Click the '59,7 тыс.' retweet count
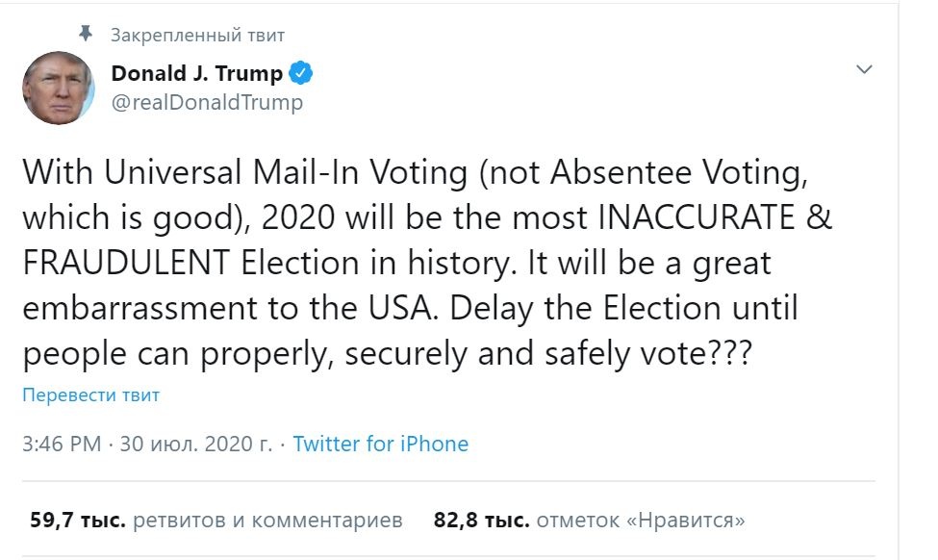938x560 pixels. click(78, 521)
